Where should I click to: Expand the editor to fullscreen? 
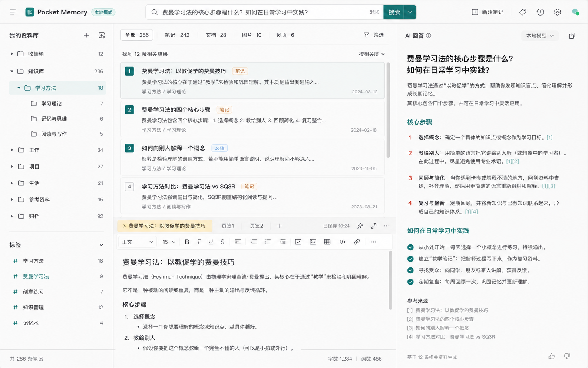click(373, 226)
